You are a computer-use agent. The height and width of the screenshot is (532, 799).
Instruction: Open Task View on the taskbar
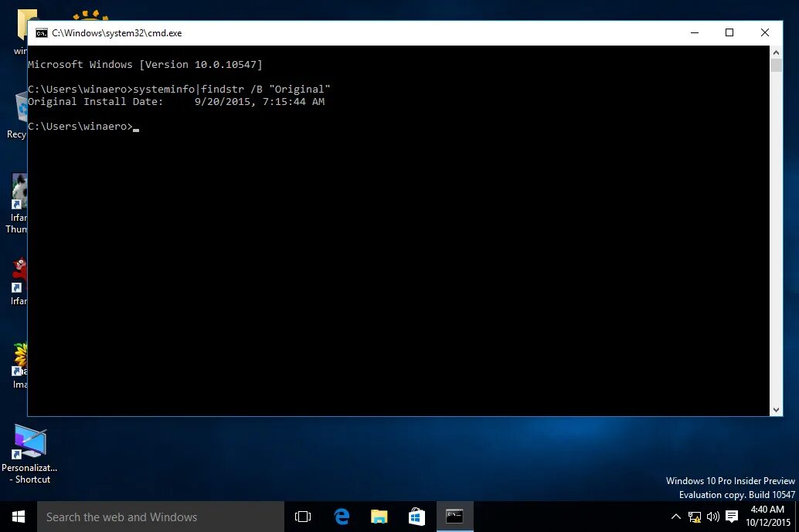click(303, 517)
